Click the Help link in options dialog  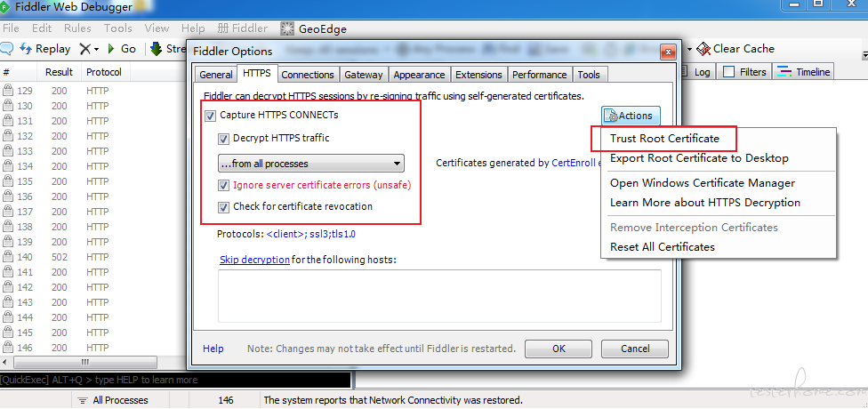[213, 349]
